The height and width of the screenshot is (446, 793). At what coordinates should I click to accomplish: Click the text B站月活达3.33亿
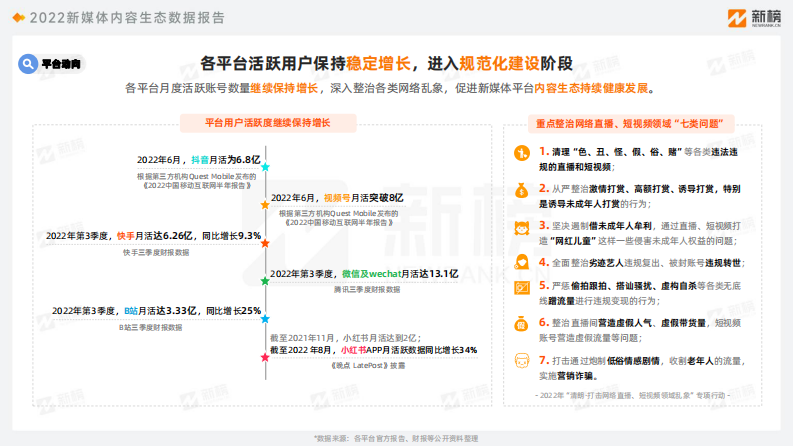160,310
